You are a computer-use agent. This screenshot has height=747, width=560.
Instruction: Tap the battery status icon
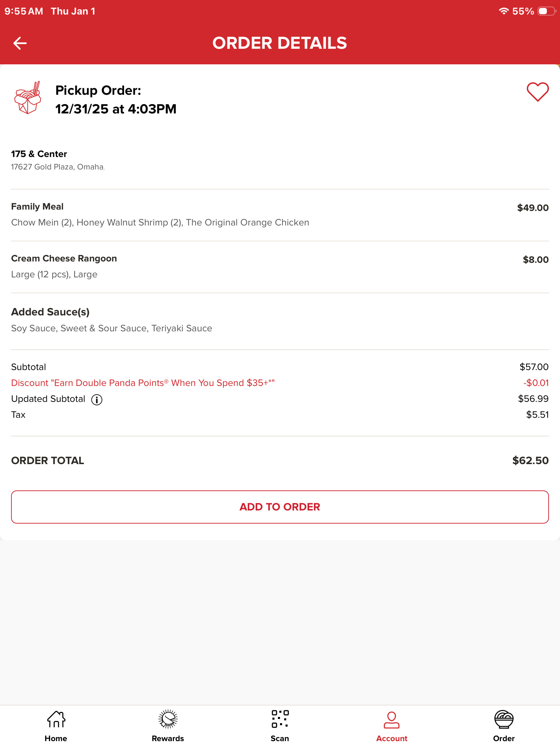(547, 11)
